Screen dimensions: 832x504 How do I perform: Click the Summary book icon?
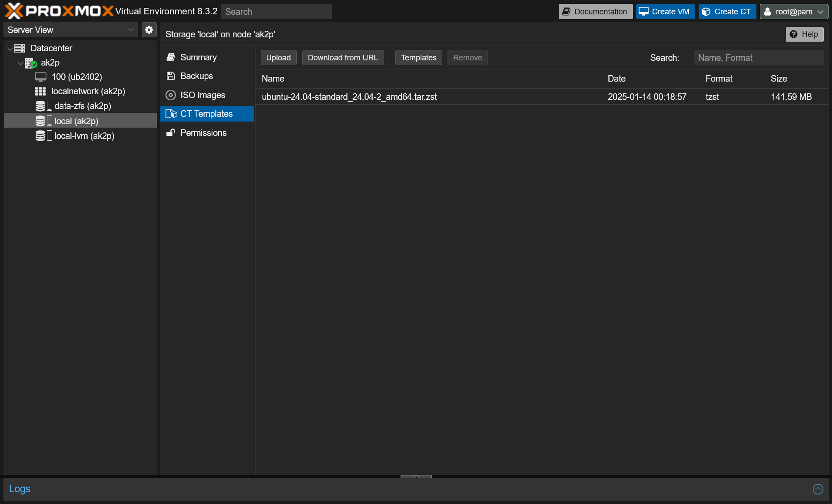pyautogui.click(x=171, y=57)
